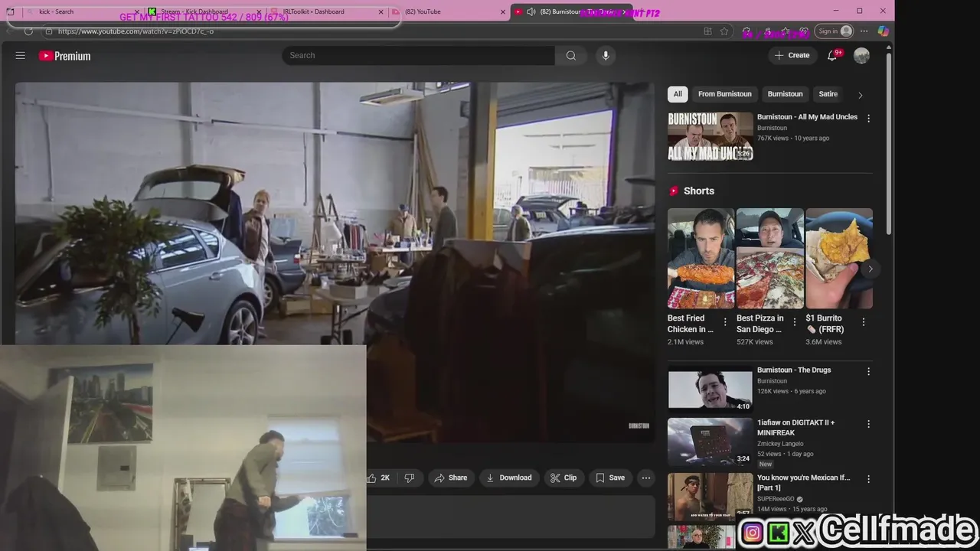The image size is (980, 551).
Task: Open more actions menu below video
Action: click(646, 478)
